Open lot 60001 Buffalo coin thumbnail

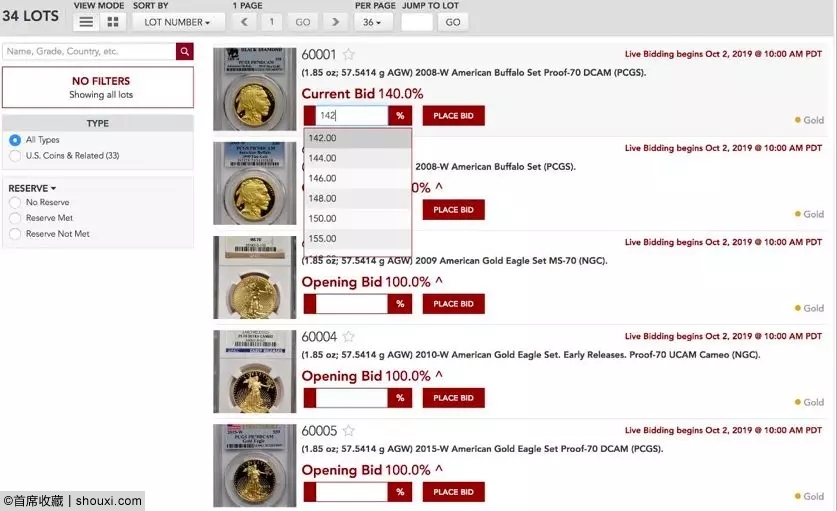point(255,89)
